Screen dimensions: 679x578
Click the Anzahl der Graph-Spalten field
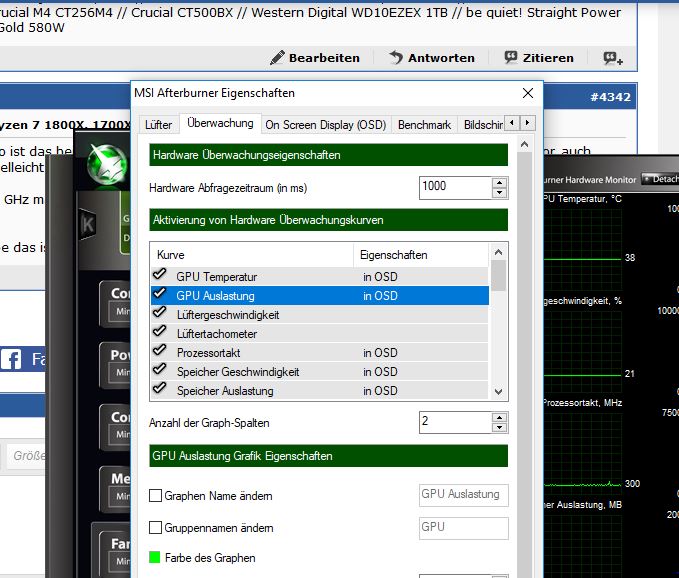click(456, 422)
